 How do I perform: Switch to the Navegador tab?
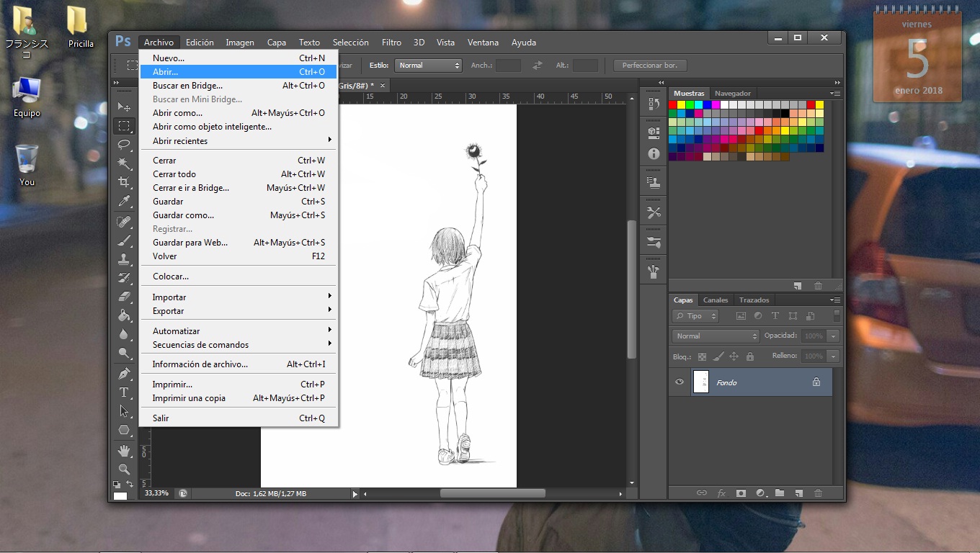[732, 94]
